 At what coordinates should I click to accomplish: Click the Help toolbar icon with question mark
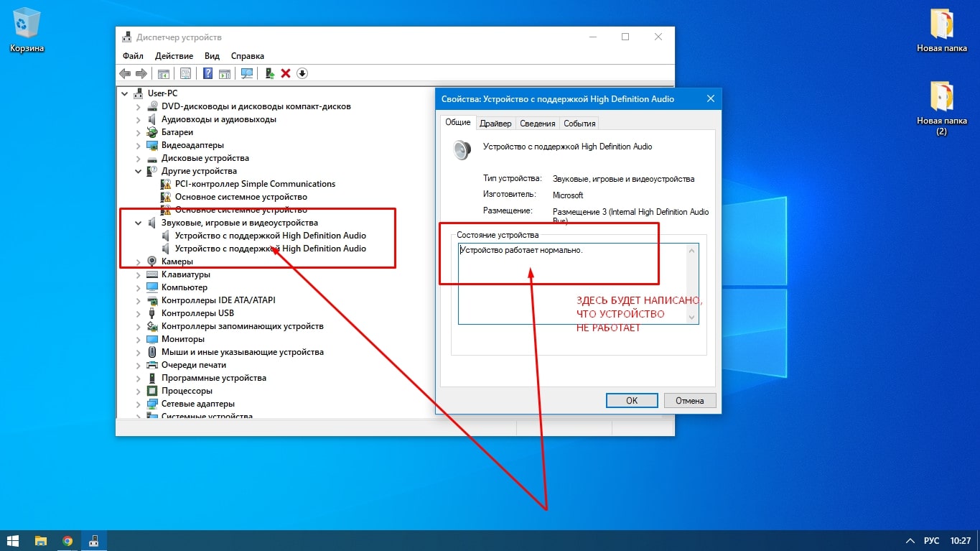coord(207,73)
